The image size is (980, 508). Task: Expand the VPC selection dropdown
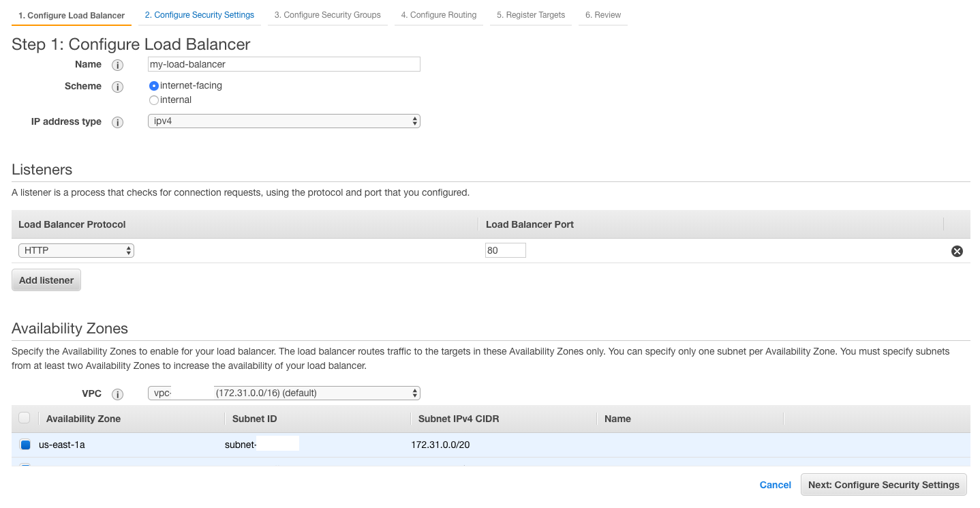click(284, 393)
